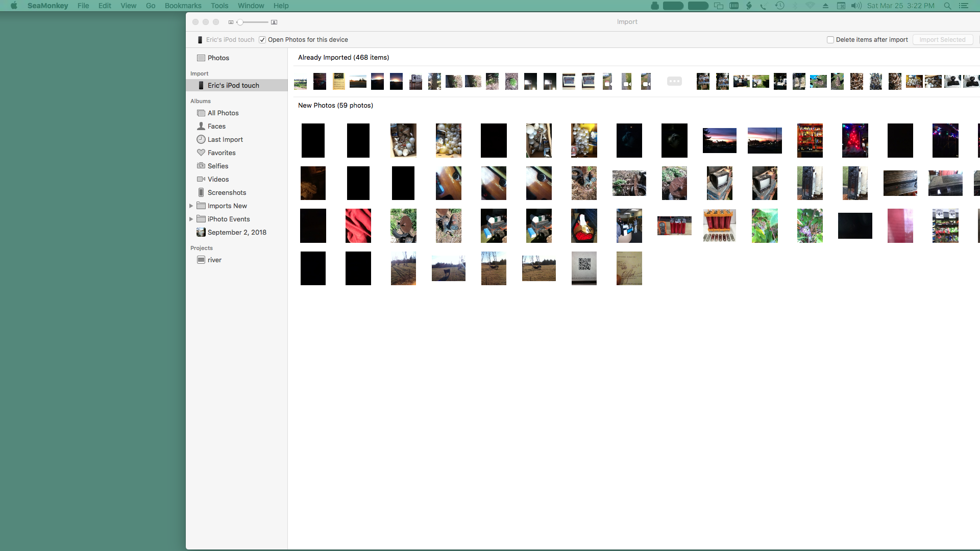Open the Tools menu
This screenshot has height=551, width=980.
[x=219, y=6]
